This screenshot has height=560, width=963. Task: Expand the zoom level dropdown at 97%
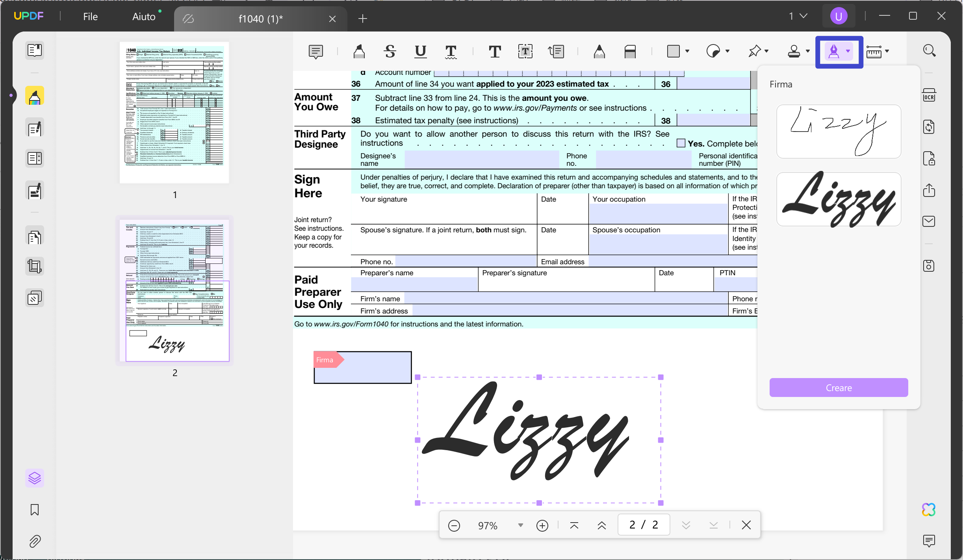click(x=520, y=525)
